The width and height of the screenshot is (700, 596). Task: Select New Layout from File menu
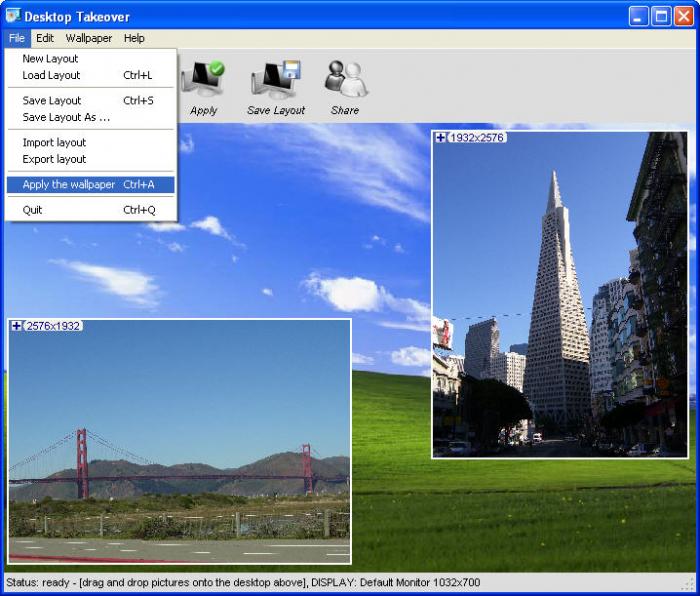pos(50,59)
